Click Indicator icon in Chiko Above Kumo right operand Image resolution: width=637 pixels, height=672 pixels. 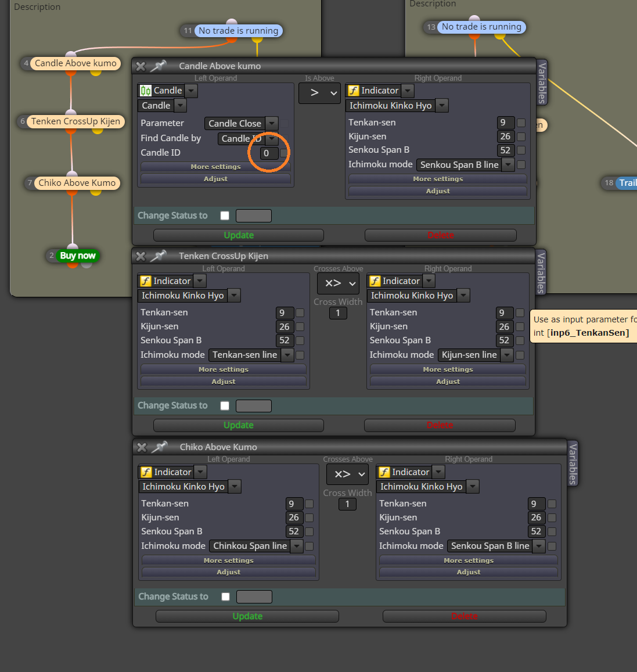coord(384,472)
